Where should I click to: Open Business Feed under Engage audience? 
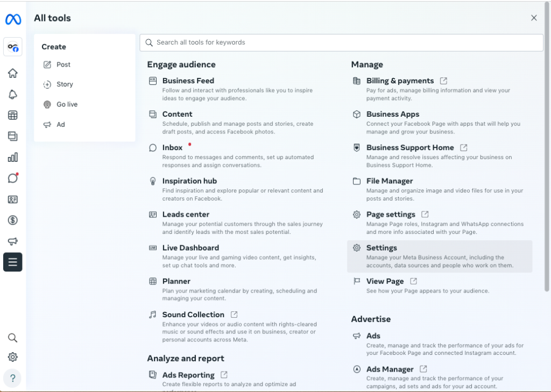point(188,81)
